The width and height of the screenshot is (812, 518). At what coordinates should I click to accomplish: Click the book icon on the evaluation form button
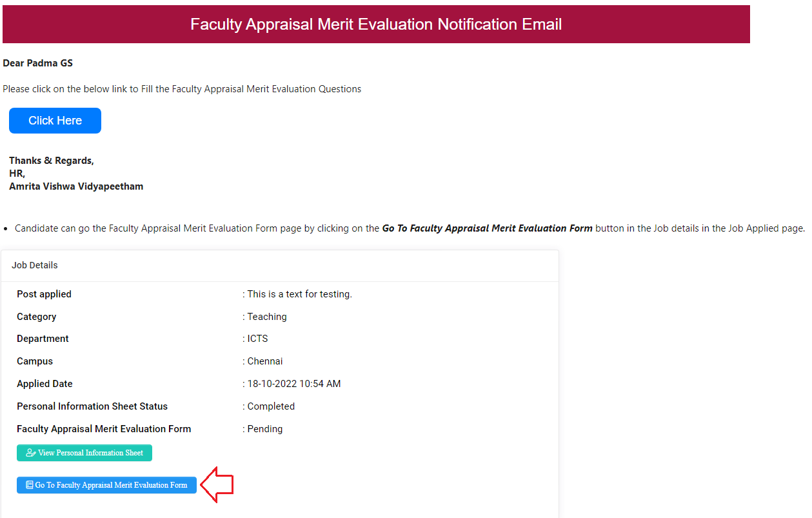(29, 485)
